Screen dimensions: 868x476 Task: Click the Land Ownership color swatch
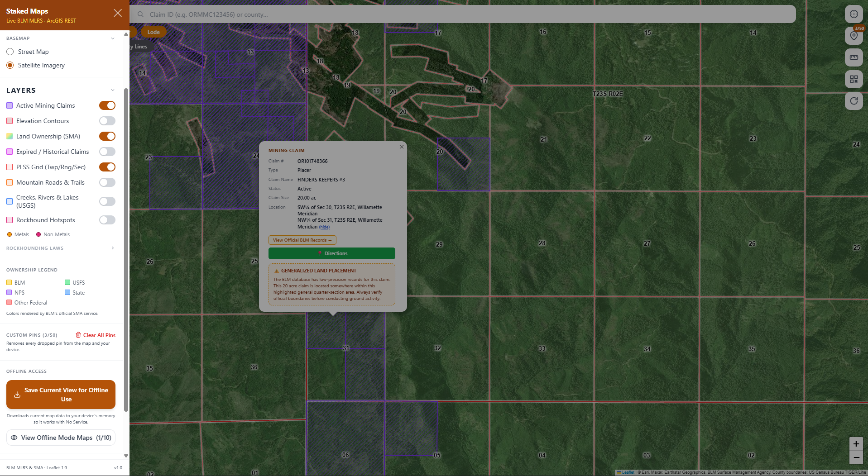10,136
